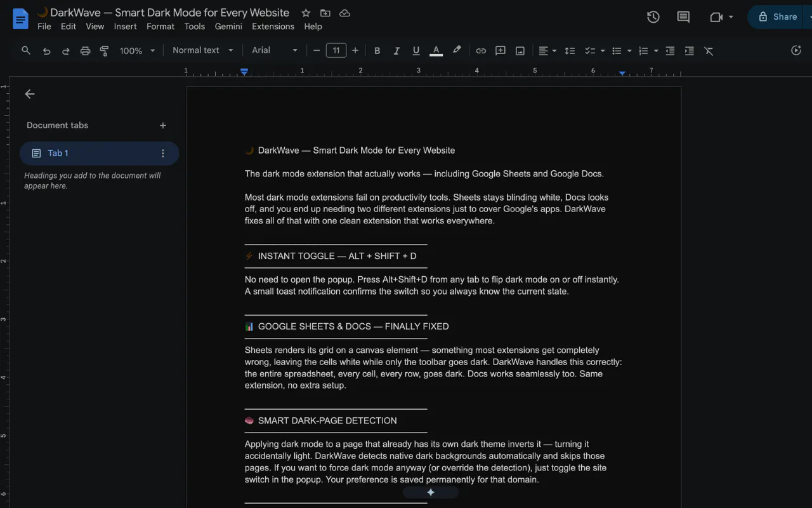Image resolution: width=812 pixels, height=508 pixels.
Task: Open version history clock icon
Action: [653, 17]
